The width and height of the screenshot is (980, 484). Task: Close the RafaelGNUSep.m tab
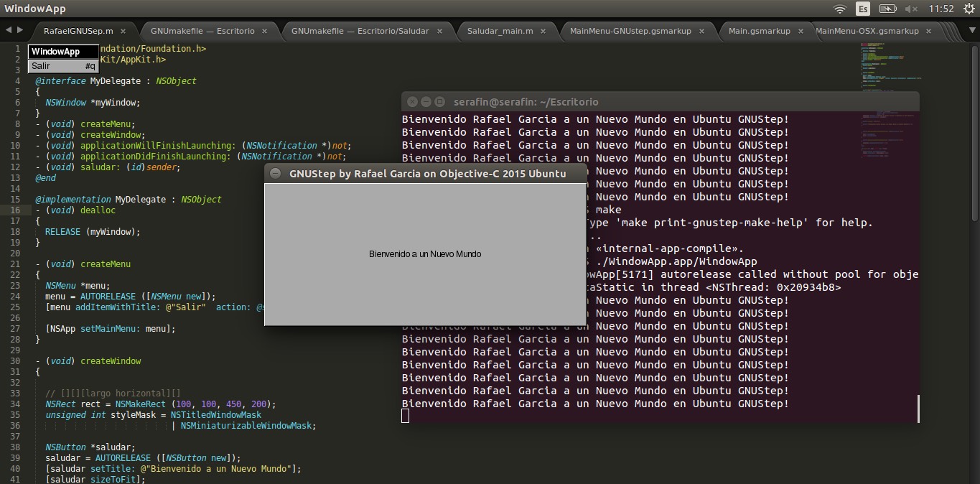(123, 32)
